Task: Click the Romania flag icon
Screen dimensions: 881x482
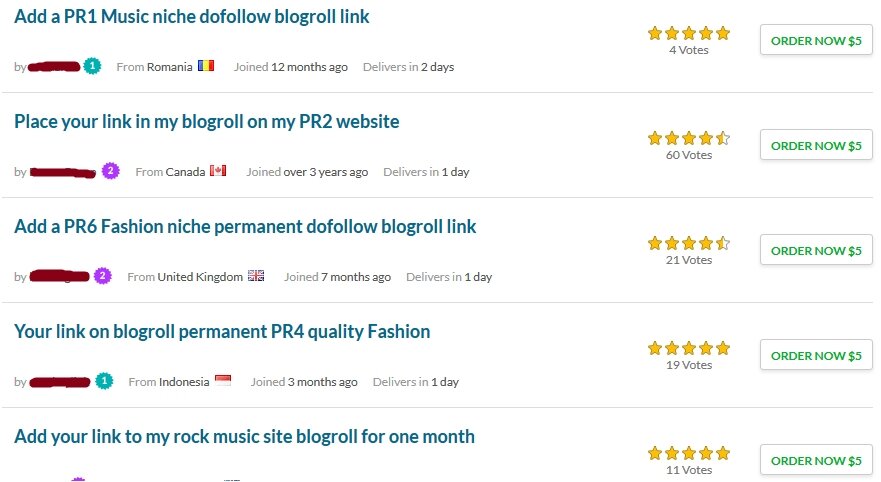Action: click(x=206, y=67)
